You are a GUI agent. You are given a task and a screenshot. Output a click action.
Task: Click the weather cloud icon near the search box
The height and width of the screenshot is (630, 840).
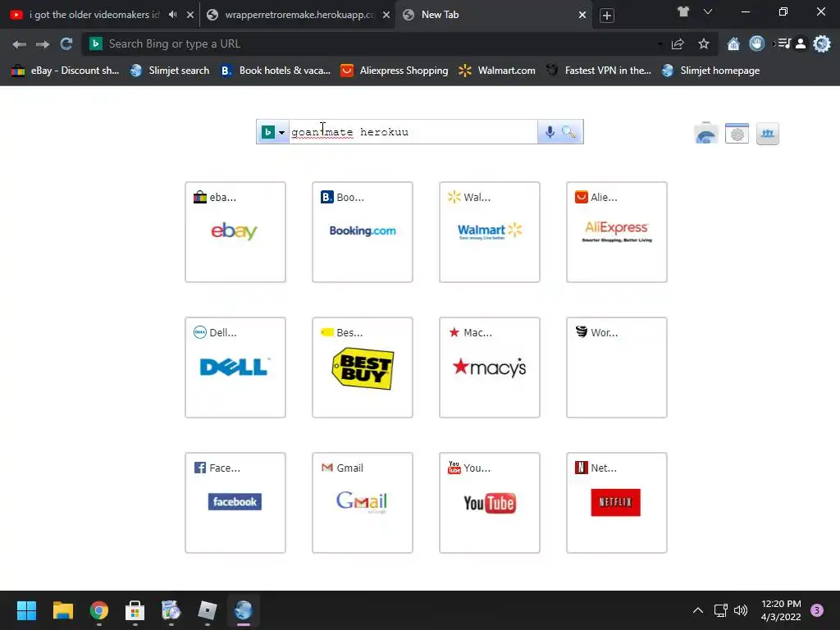(706, 134)
